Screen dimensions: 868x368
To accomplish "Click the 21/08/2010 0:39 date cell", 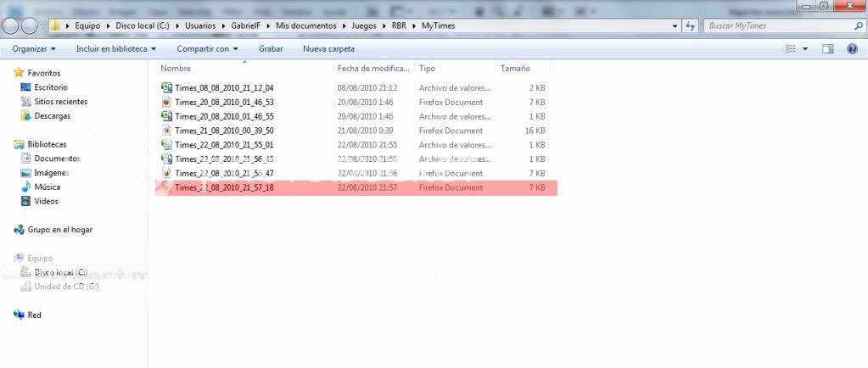I will 365,131.
